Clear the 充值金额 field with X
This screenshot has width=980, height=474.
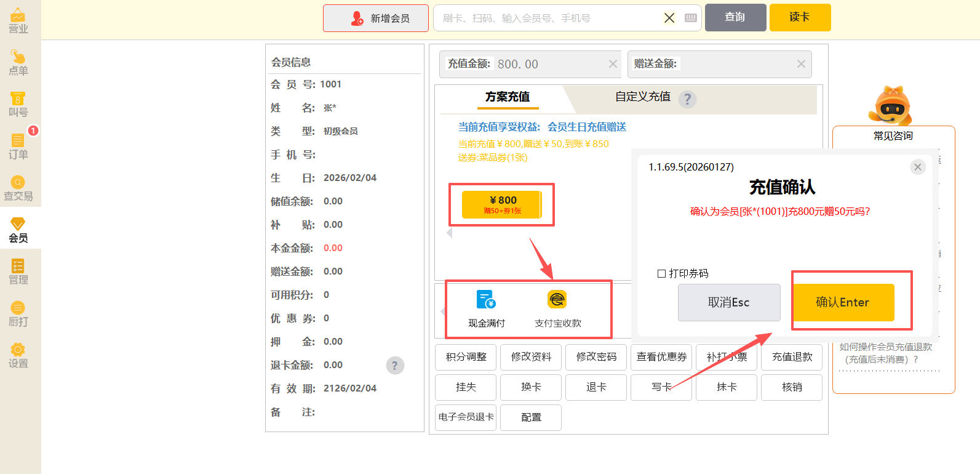613,64
